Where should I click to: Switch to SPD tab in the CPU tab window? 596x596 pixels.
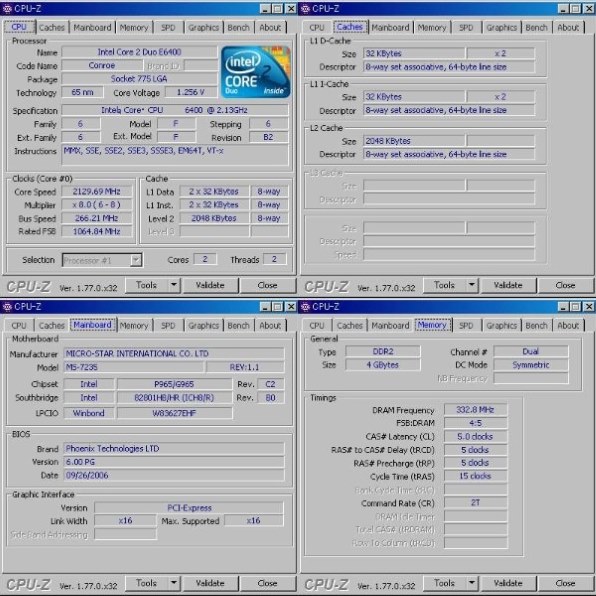168,27
